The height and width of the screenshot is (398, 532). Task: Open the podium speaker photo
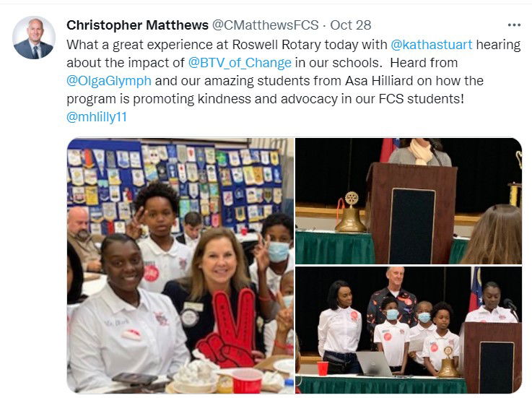pyautogui.click(x=409, y=201)
